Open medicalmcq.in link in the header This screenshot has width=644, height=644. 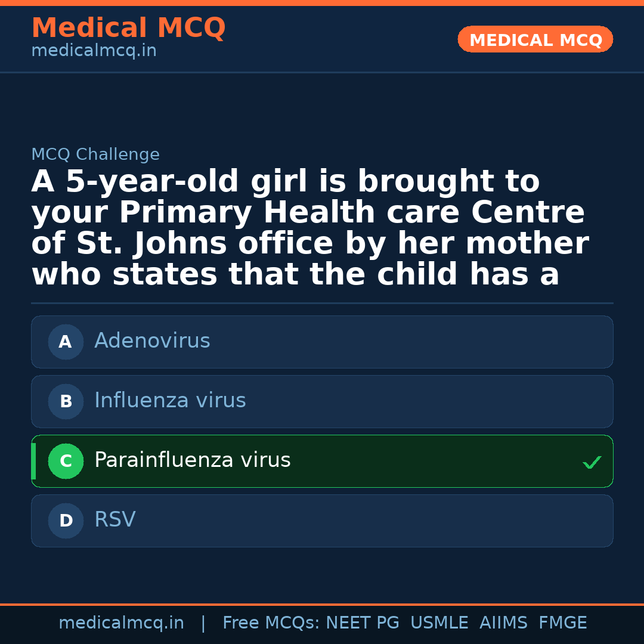point(94,51)
